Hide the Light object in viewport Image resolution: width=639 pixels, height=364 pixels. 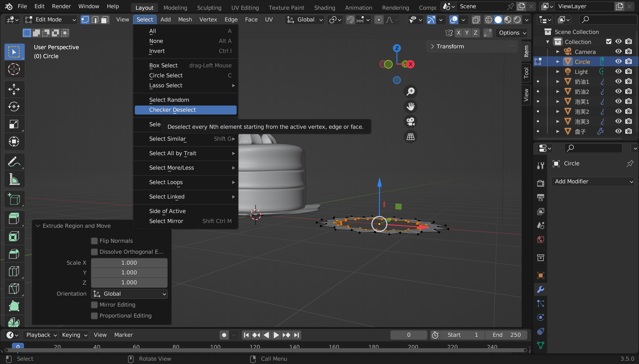[619, 72]
